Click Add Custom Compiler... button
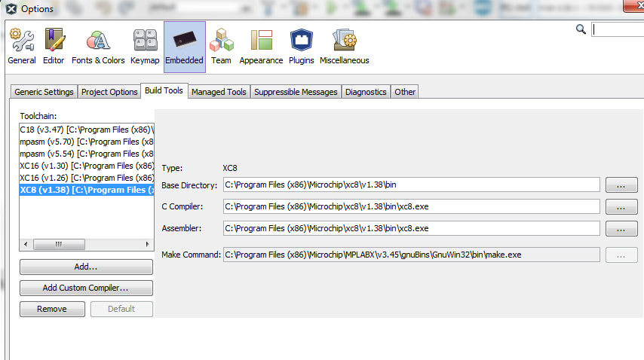This screenshot has height=360, width=644. pos(86,288)
